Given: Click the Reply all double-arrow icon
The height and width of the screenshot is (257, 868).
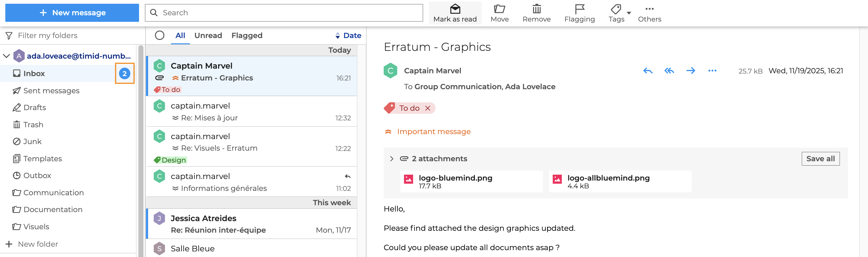Looking at the screenshot, I should [x=669, y=70].
